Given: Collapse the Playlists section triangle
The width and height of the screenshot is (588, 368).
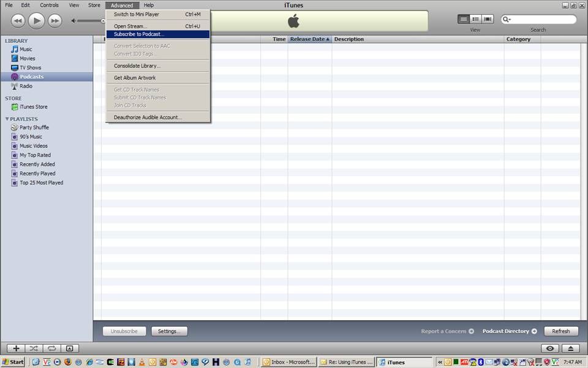Looking at the screenshot, I should coord(7,118).
